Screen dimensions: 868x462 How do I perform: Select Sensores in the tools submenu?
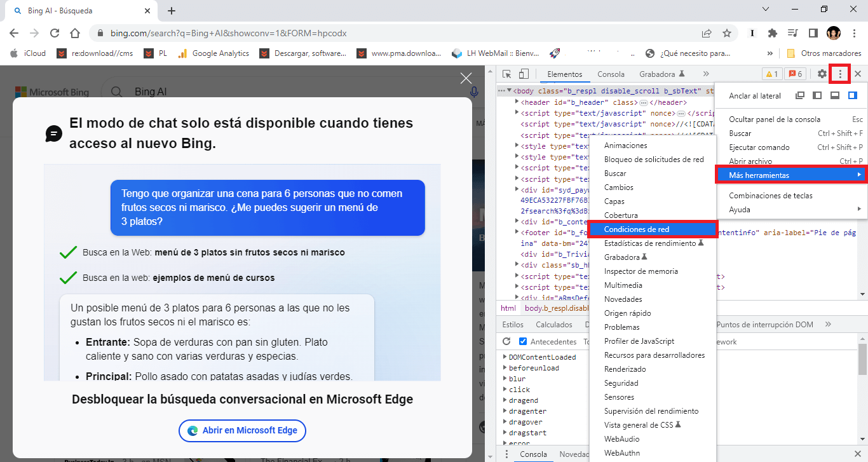652,397
